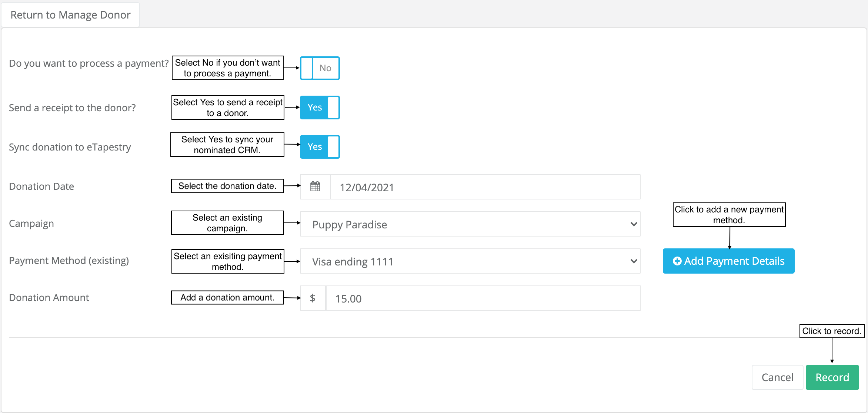Open the Campaign dropdown
The height and width of the screenshot is (413, 868).
(470, 224)
